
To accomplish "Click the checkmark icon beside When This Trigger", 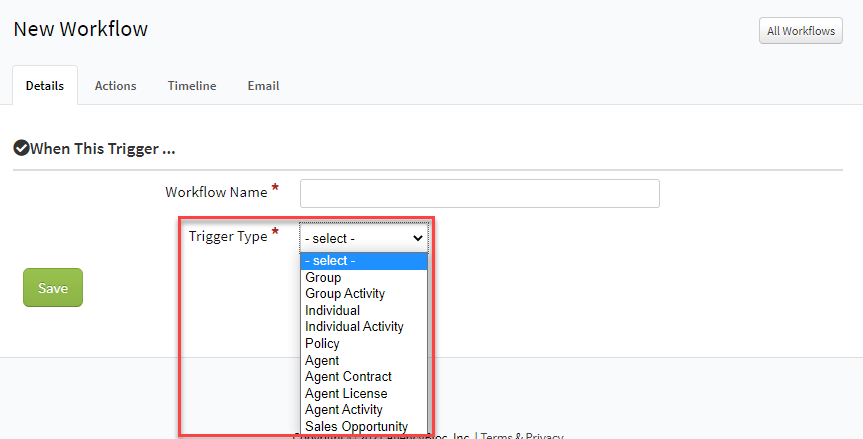I will (21, 148).
